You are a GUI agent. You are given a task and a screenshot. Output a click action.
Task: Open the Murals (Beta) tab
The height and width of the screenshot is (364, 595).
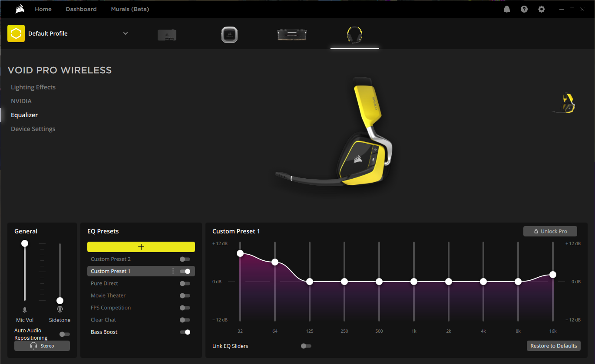click(130, 9)
